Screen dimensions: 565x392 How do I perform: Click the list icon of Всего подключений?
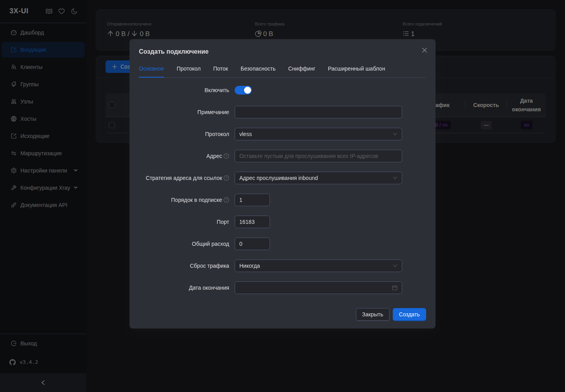point(406,34)
